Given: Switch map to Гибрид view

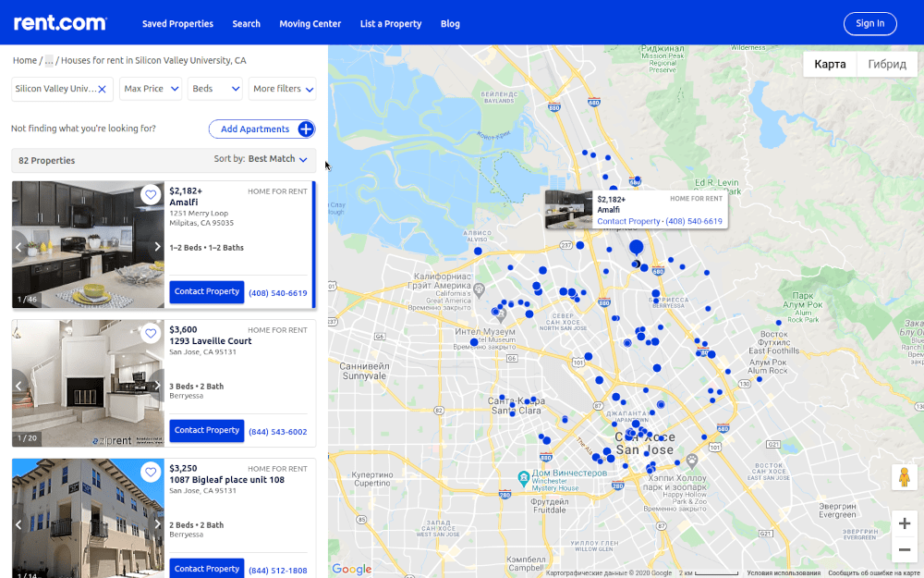Looking at the screenshot, I should point(886,65).
